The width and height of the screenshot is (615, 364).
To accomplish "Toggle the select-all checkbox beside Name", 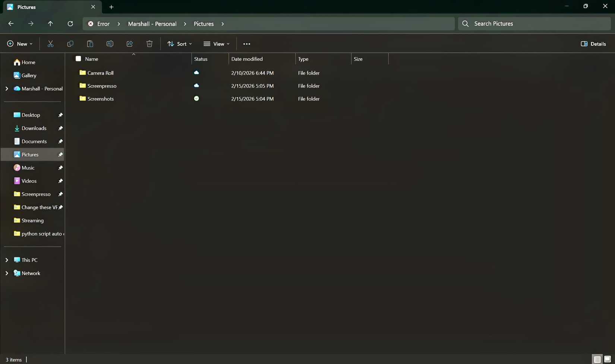I will pos(78,58).
